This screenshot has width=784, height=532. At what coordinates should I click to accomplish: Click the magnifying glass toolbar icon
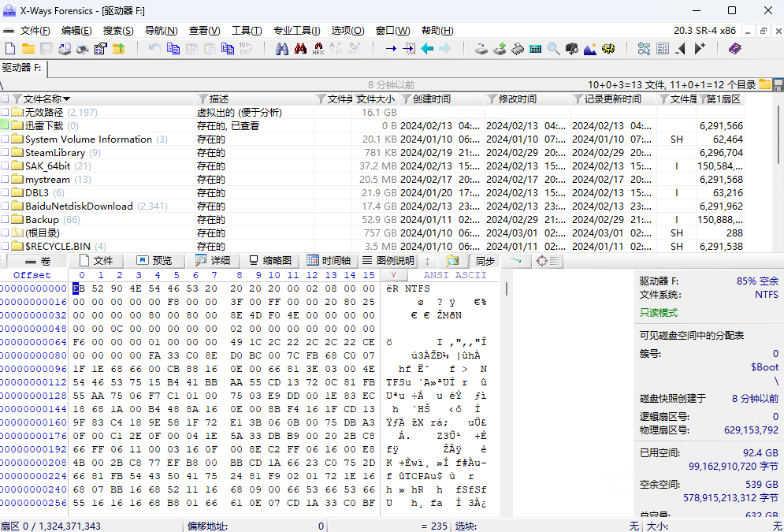(553, 49)
